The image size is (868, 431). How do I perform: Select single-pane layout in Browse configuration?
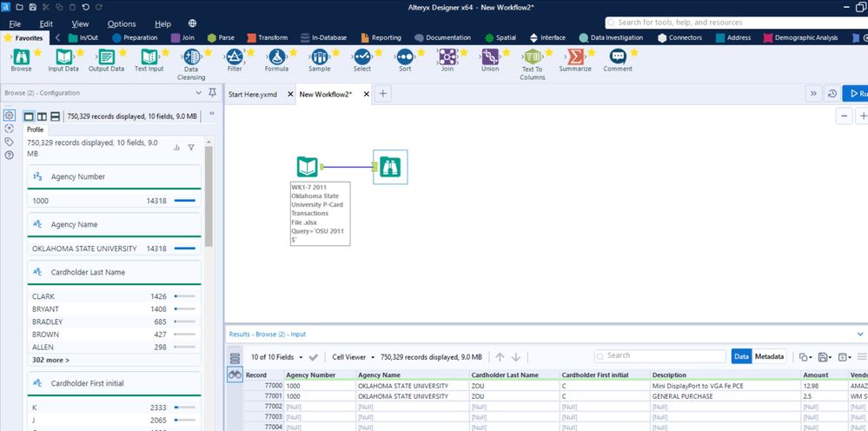[x=29, y=116]
